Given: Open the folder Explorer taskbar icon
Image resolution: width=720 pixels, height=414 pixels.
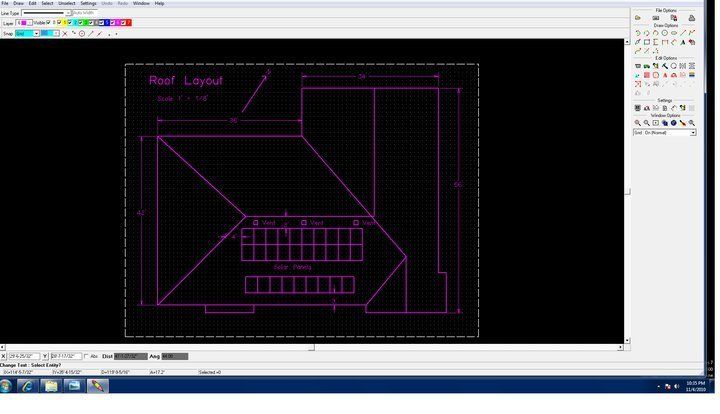Looking at the screenshot, I should 51,386.
